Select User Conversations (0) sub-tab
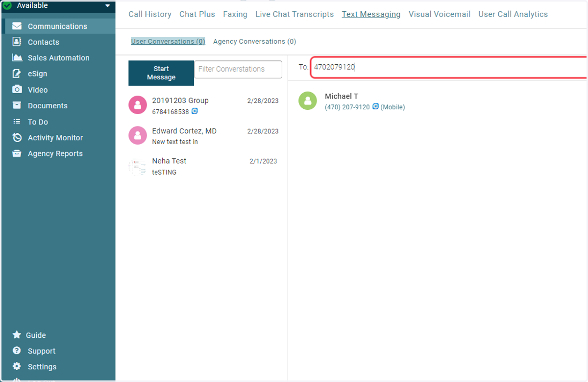 point(168,41)
